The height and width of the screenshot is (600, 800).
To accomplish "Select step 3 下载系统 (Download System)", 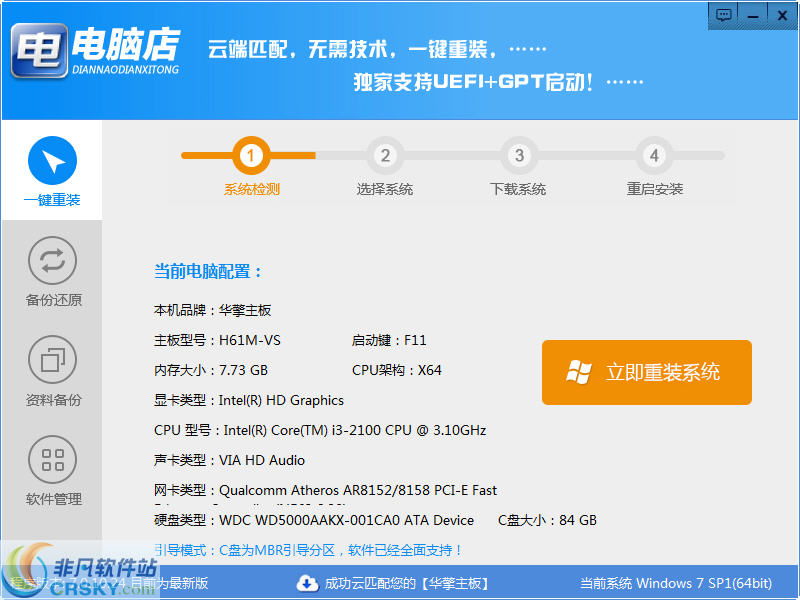I will 519,155.
